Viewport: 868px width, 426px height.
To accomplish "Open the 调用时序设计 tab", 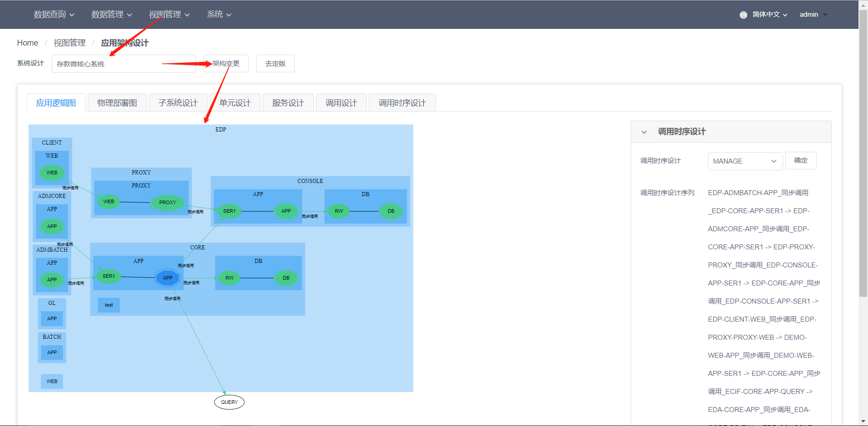I will pyautogui.click(x=402, y=103).
